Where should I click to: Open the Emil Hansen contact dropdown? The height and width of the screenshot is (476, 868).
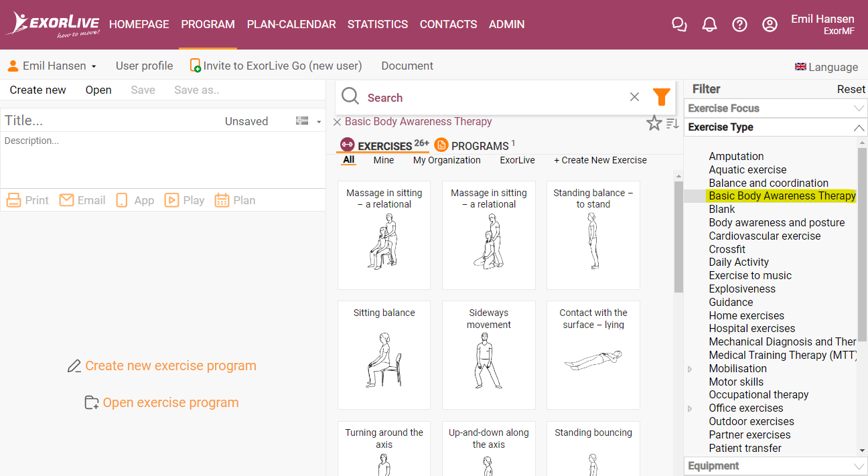(x=52, y=66)
